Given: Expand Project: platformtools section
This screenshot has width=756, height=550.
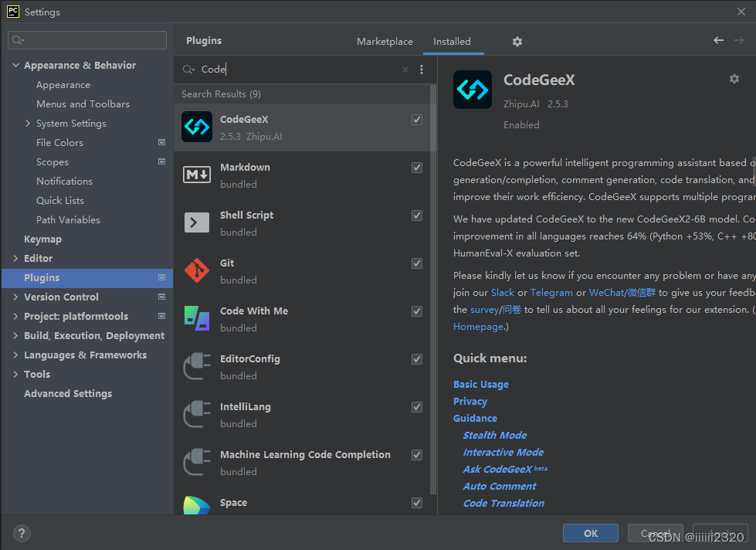Looking at the screenshot, I should [x=16, y=316].
